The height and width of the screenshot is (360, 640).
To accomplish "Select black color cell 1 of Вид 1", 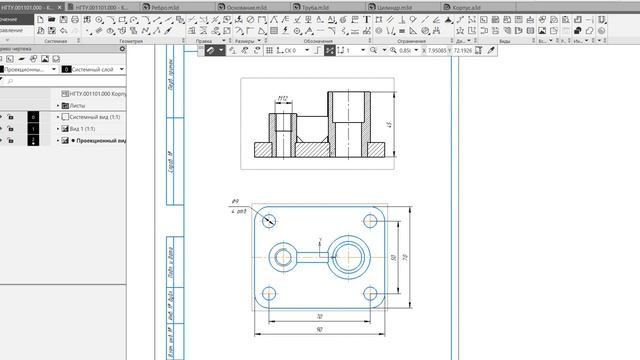I will 33,129.
